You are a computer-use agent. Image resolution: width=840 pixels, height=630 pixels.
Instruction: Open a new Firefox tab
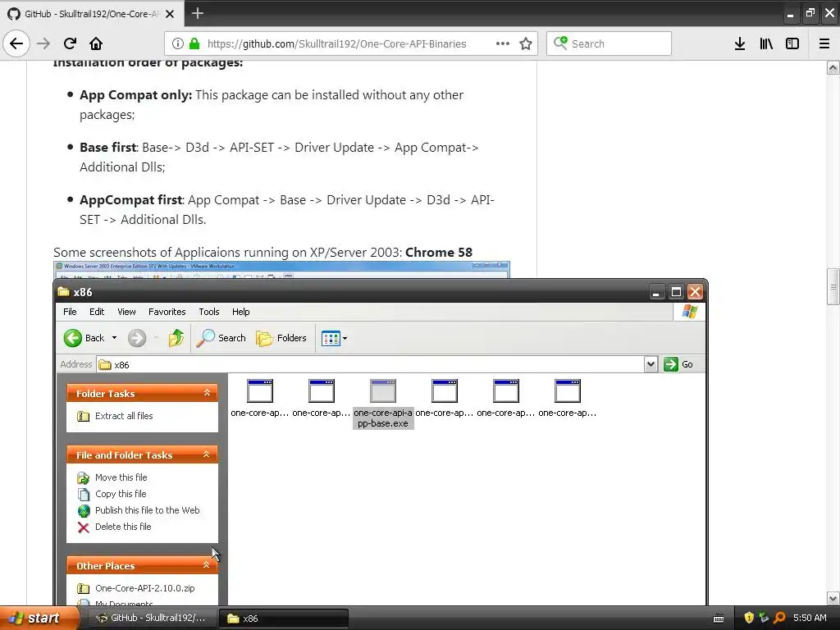pos(198,13)
